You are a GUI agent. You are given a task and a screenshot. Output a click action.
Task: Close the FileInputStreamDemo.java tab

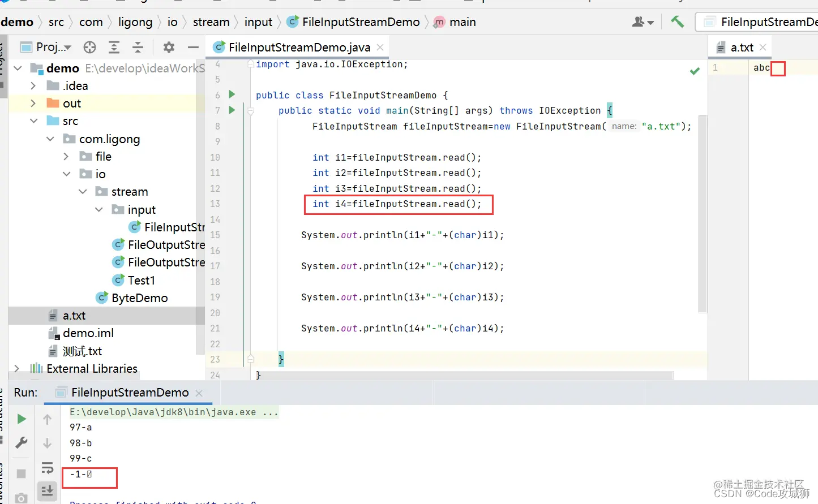[380, 48]
